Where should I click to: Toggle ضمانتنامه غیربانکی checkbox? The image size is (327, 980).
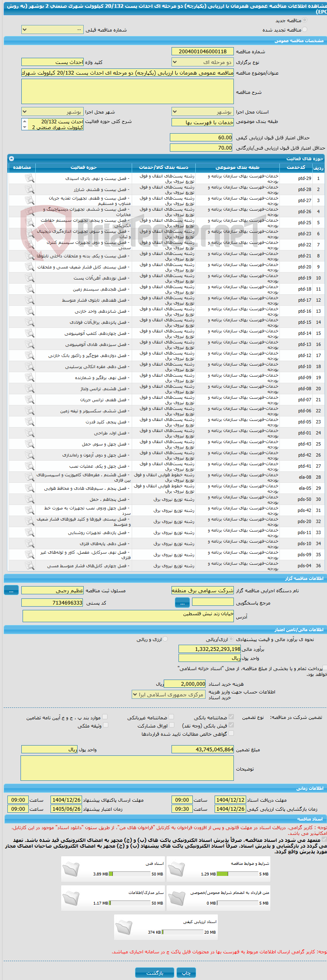pyautogui.click(x=171, y=717)
